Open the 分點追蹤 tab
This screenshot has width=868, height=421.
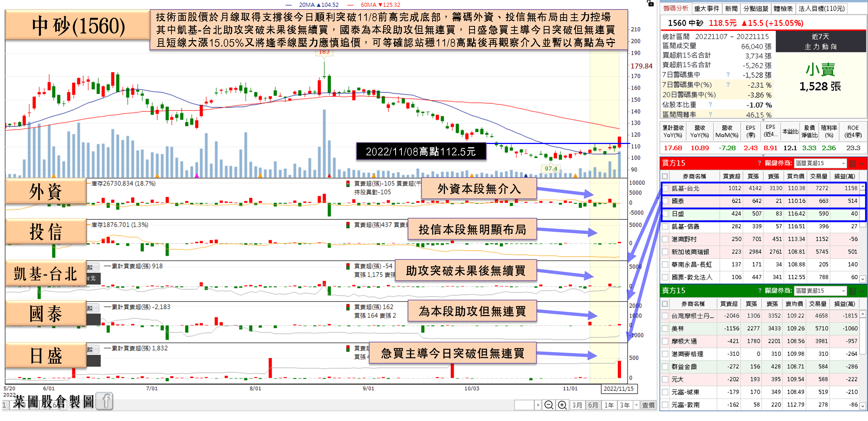coord(756,8)
